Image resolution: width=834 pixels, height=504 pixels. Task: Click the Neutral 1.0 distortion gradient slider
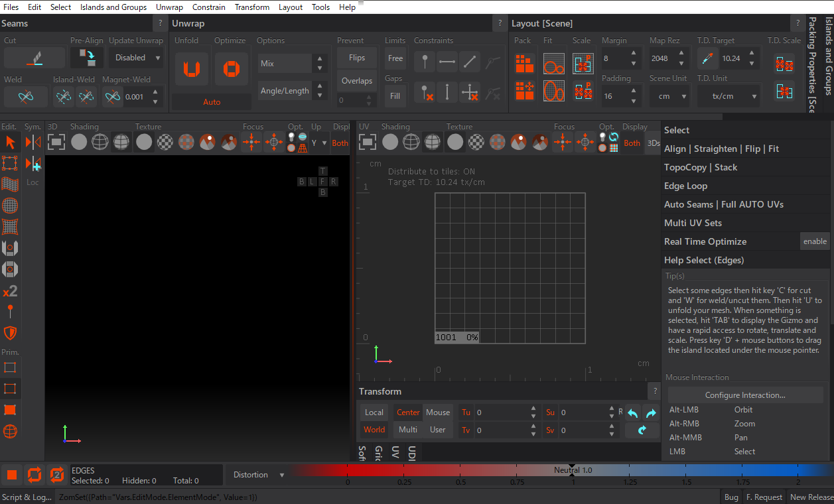point(572,474)
